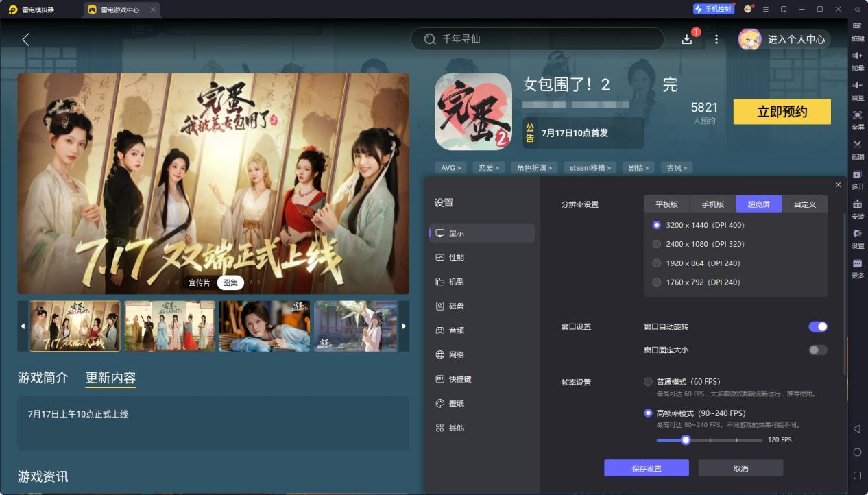This screenshot has width=868, height=495.
Task: Switch to the 超宽屏 resolution tab
Action: pyautogui.click(x=759, y=204)
